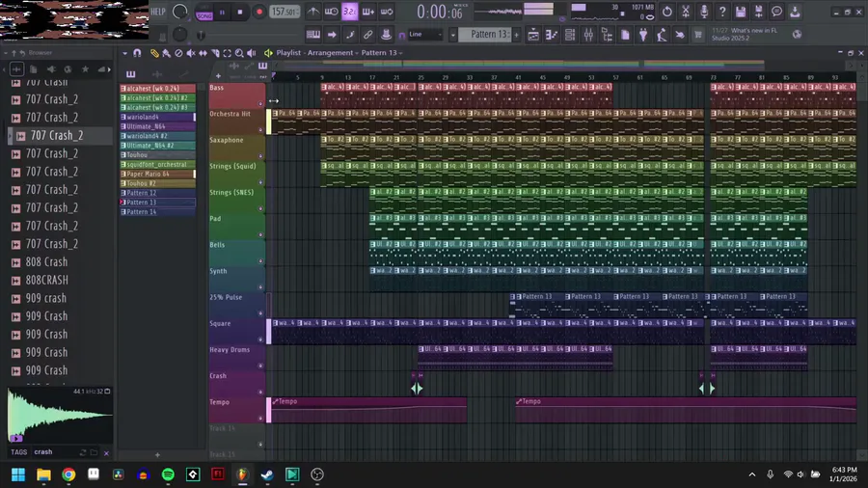Adjust the master volume knob
The height and width of the screenshot is (488, 868).
click(x=180, y=12)
